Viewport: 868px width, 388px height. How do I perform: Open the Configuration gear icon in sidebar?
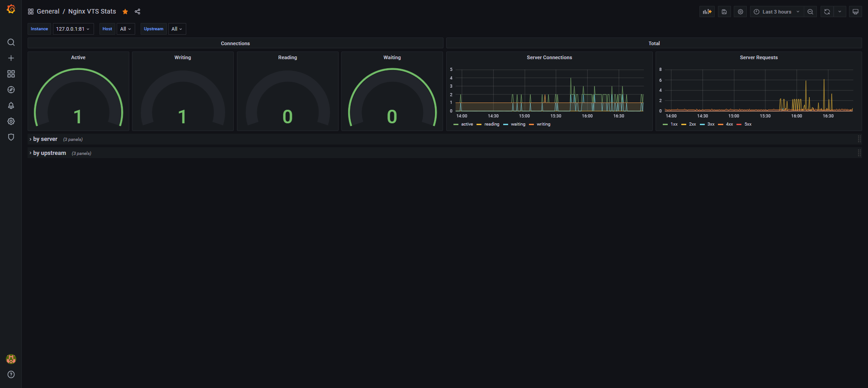tap(11, 122)
